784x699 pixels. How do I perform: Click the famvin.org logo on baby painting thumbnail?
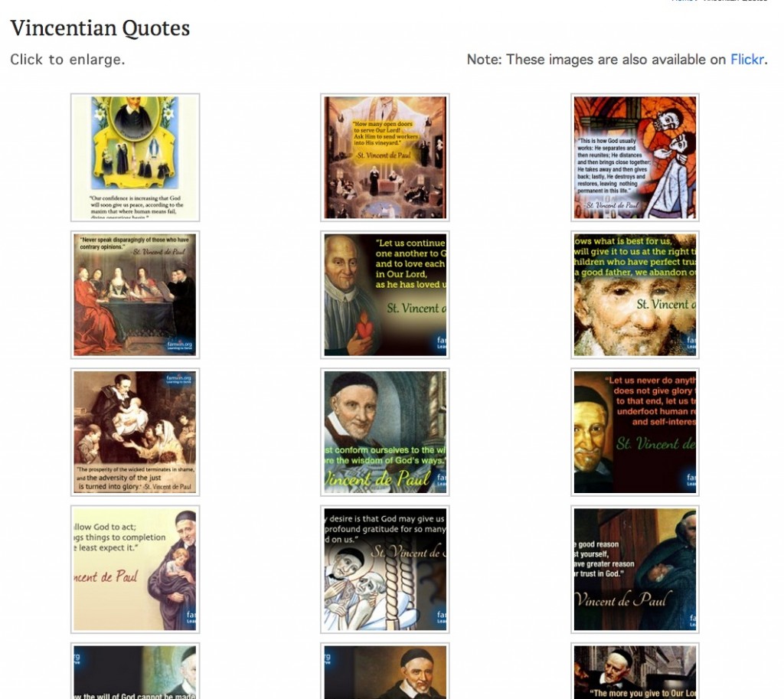click(x=179, y=380)
